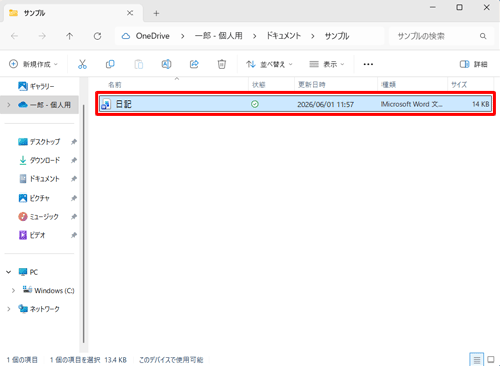Open ギャラリー in the sidebar
The image size is (500, 366).
(x=36, y=86)
